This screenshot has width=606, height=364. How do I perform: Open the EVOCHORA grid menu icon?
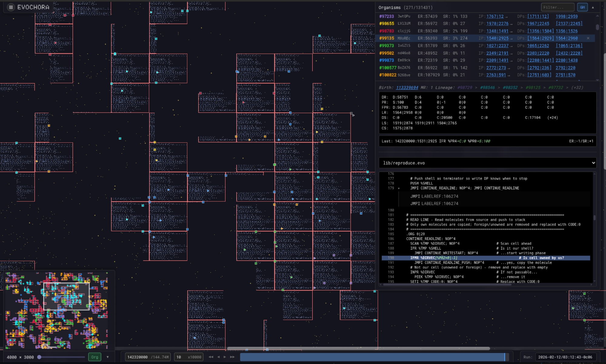11,7
